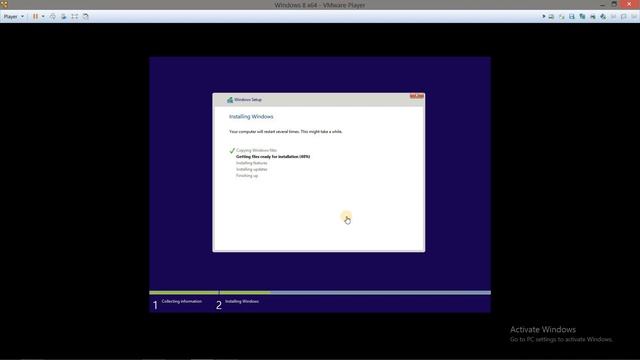Open the Player menu dropdown
Screen dimensions: 640x360
(x=13, y=17)
